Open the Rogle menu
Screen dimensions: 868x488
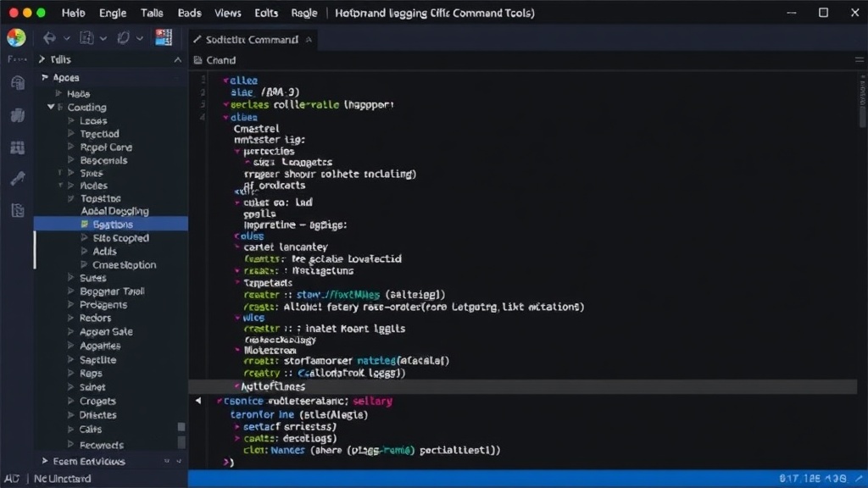tap(304, 13)
